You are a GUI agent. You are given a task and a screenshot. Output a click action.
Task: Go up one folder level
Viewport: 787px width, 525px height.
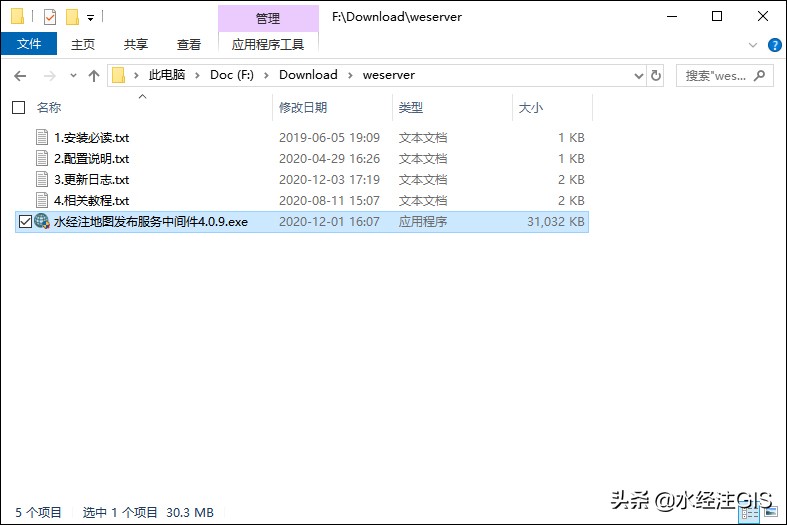tap(94, 76)
